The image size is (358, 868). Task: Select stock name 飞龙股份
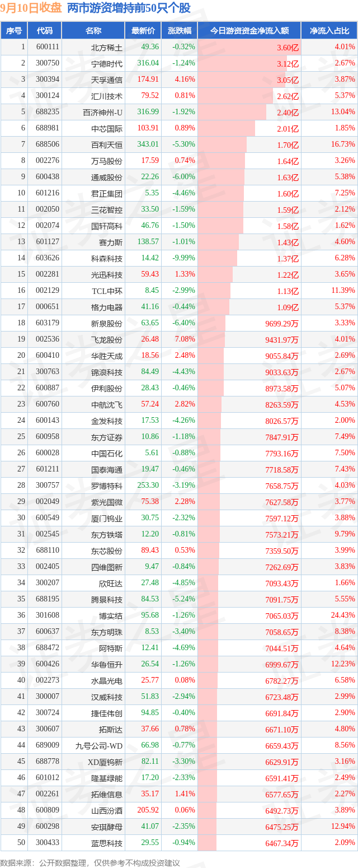(107, 339)
